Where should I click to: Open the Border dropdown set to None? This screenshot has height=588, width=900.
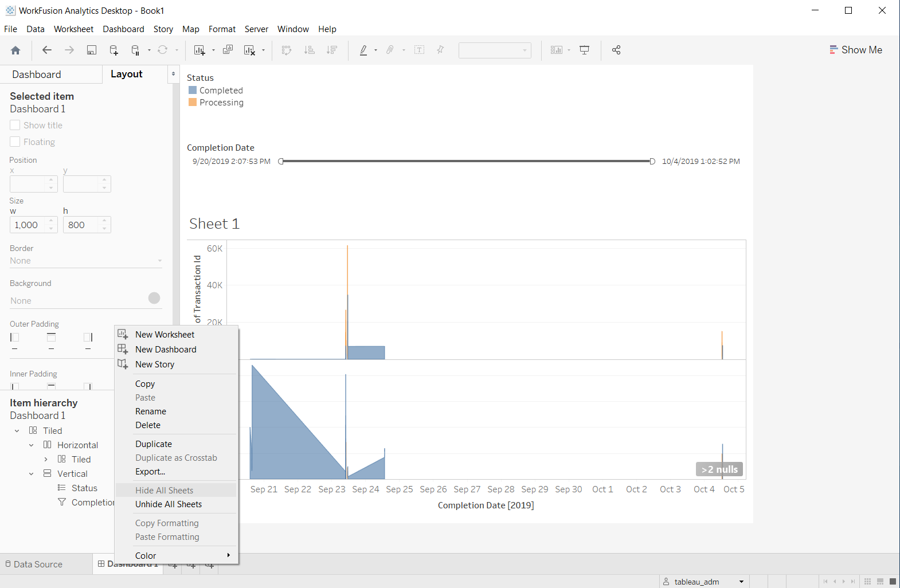[86, 261]
